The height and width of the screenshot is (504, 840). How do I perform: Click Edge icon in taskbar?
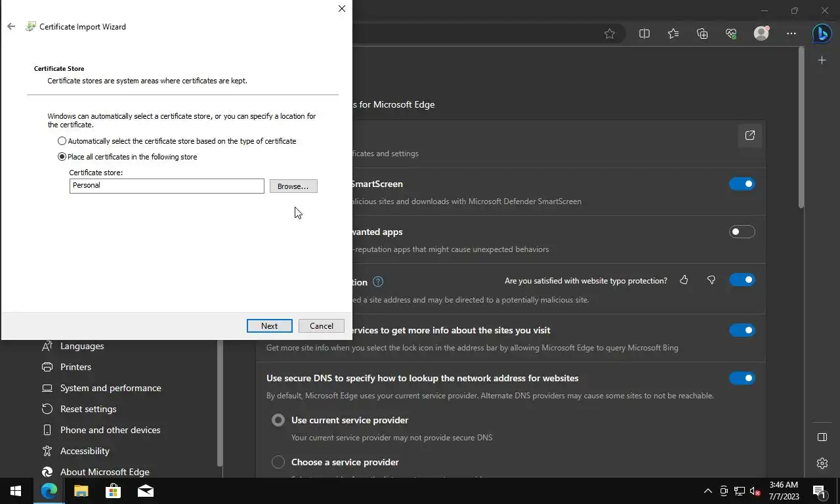49,491
